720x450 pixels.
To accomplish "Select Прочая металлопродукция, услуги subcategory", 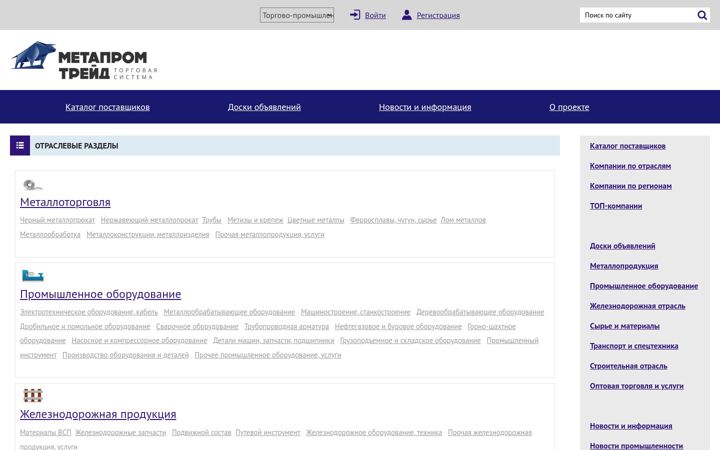I will [270, 234].
